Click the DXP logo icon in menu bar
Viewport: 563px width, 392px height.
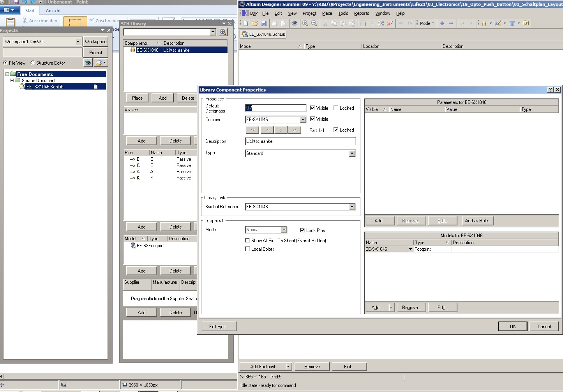(x=245, y=13)
